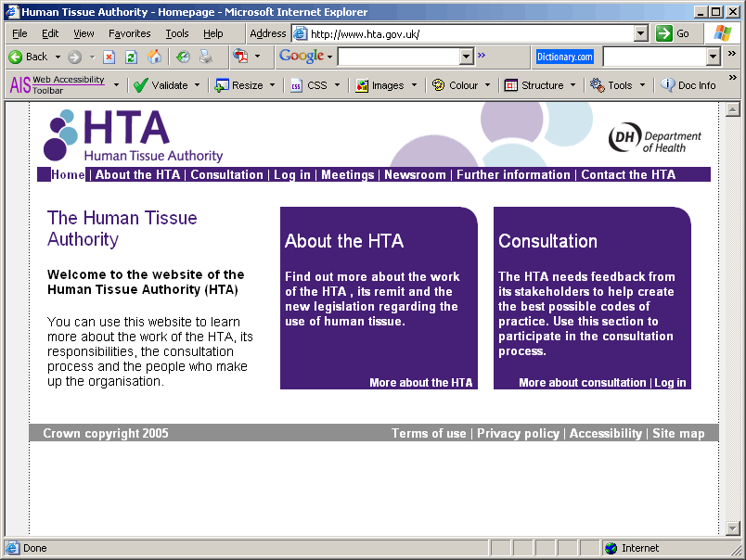The image size is (746, 560).
Task: Refresh the page with the green arrows icon
Action: 131,57
